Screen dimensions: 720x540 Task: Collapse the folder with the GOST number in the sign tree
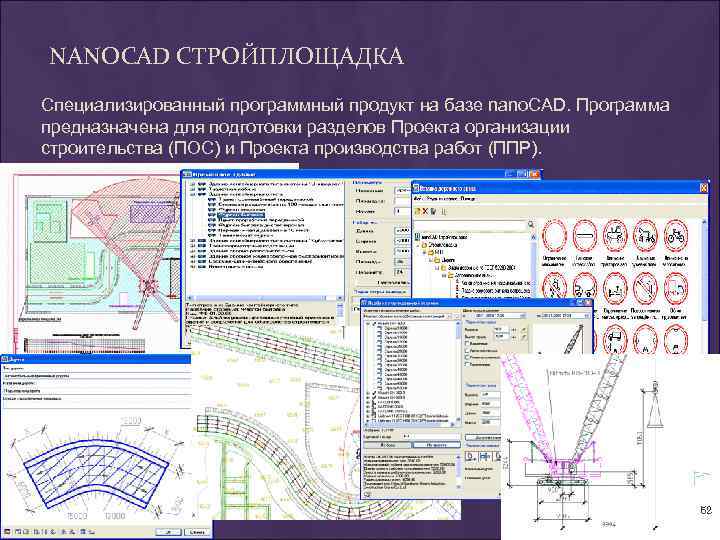pos(438,268)
